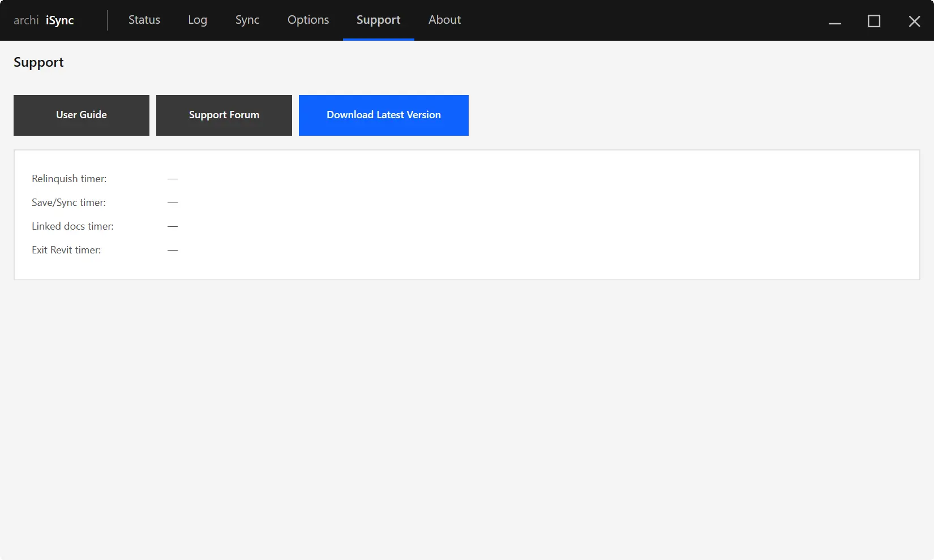
Task: Maximize the archi iSync window
Action: click(x=874, y=21)
